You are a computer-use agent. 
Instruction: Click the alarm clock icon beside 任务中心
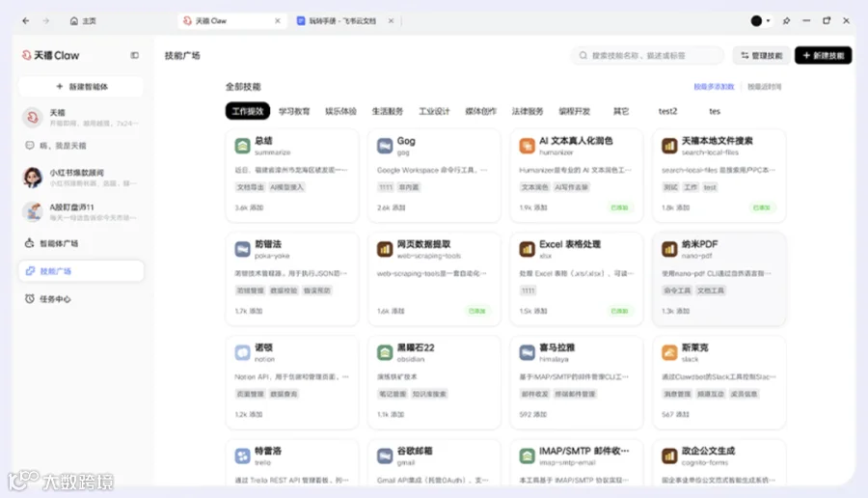pyautogui.click(x=29, y=298)
